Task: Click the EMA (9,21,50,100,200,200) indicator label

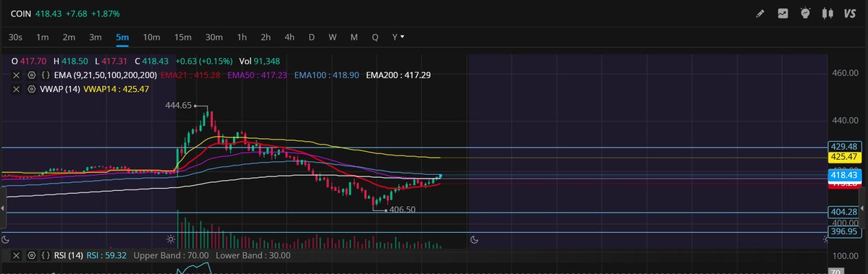Action: coord(105,75)
